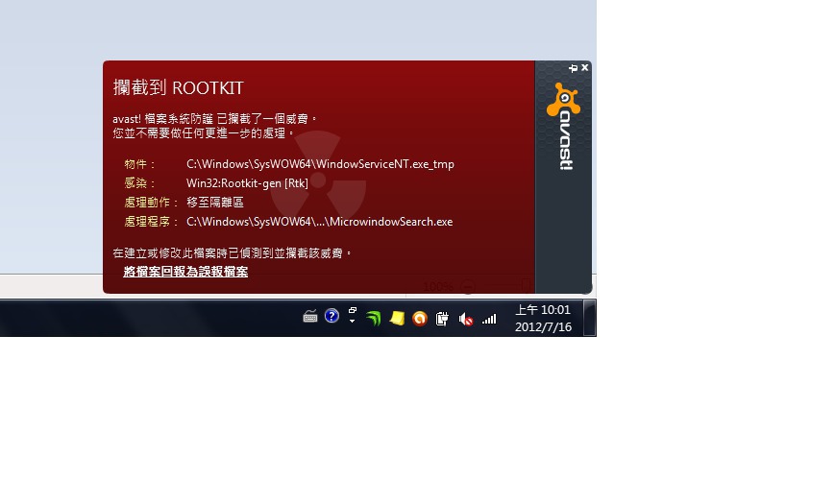Open the wireless signal bars network icon
835x504 pixels.
tap(489, 319)
